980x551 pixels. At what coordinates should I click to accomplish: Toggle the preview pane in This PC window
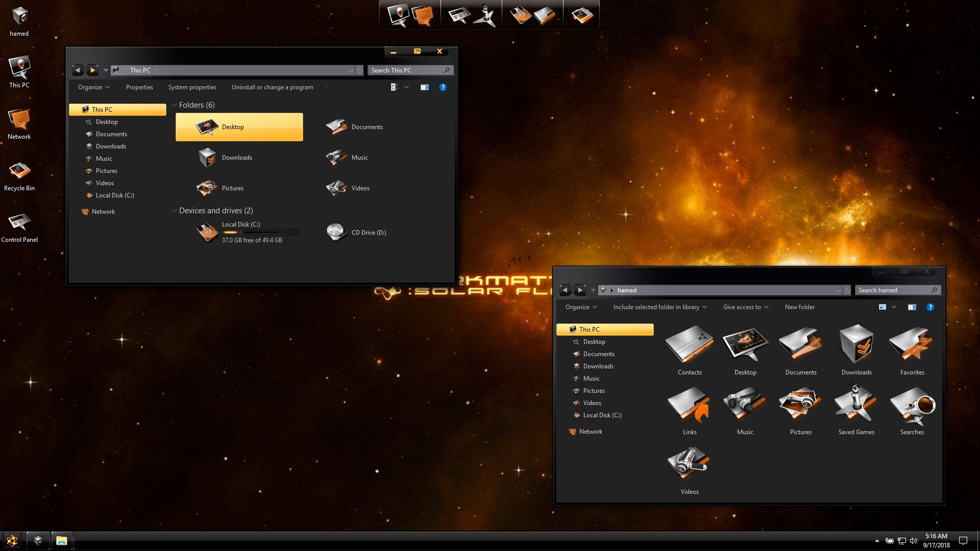point(424,87)
